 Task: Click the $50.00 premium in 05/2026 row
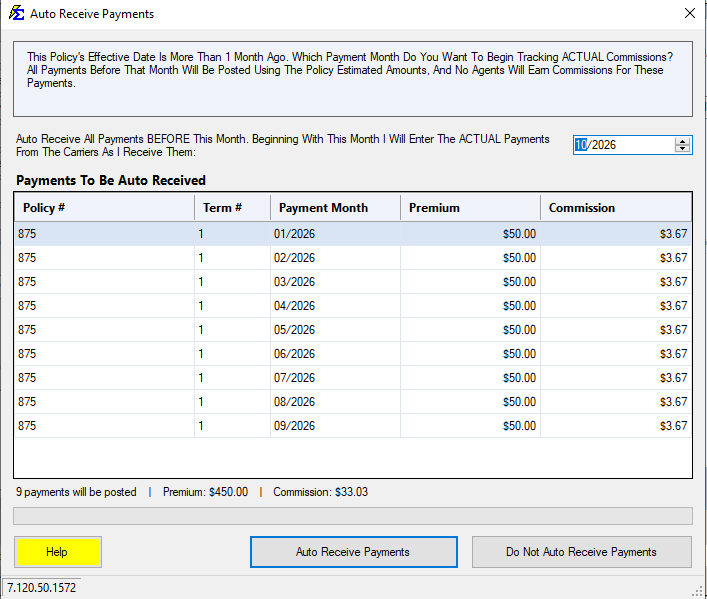[470, 330]
